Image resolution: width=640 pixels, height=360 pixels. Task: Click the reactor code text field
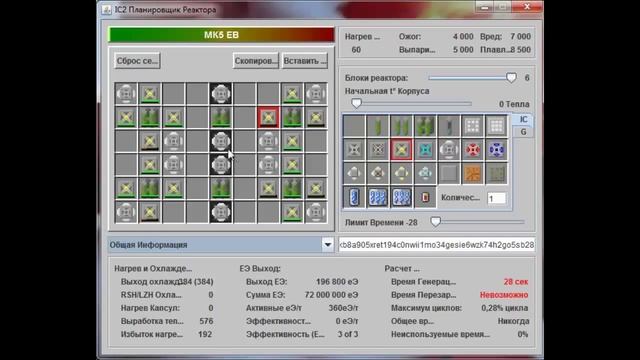436,245
